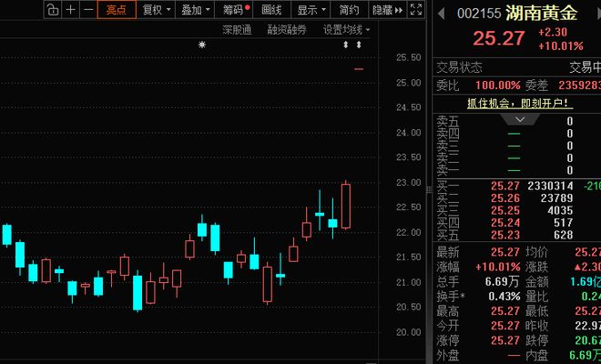Click the star marker above the chart

tap(202, 45)
